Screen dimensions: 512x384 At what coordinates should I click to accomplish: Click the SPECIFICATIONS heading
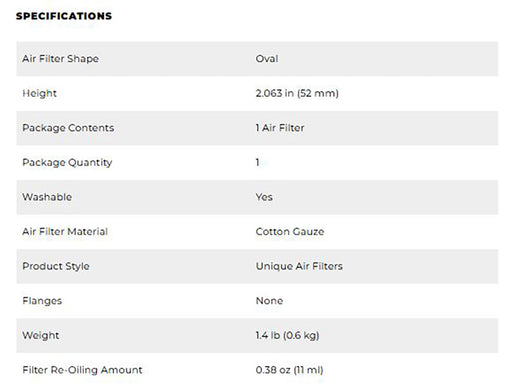(64, 16)
